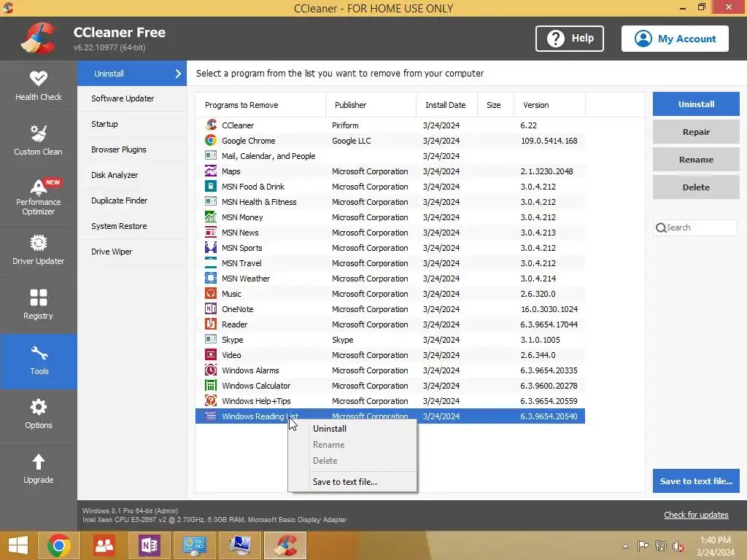Screen dimensions: 747x560
Task: Select the Reader app icon in the list
Action: [x=211, y=324]
